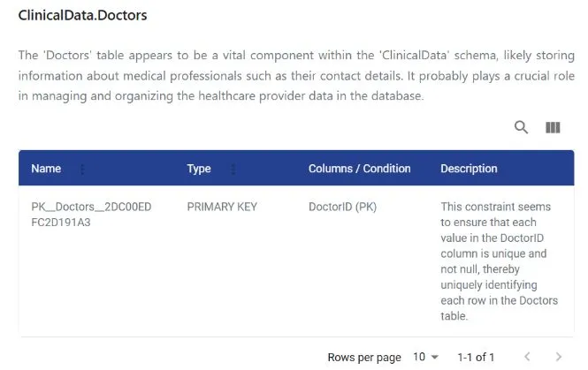This screenshot has width=588, height=370.
Task: Go to the previous page arrow
Action: point(527,357)
